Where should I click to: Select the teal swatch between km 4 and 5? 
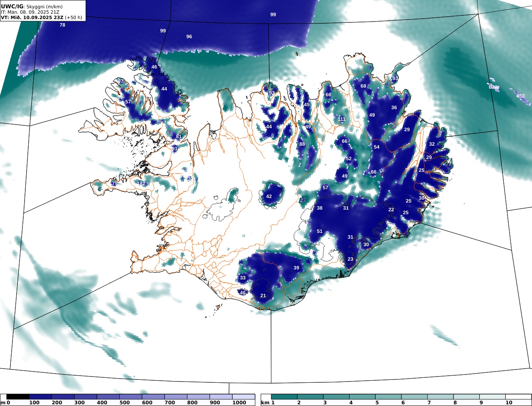[x=362, y=397]
